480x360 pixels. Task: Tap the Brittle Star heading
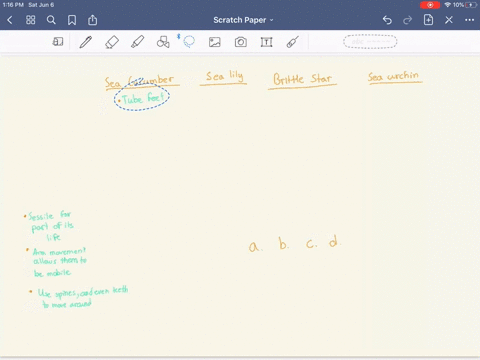(x=303, y=80)
